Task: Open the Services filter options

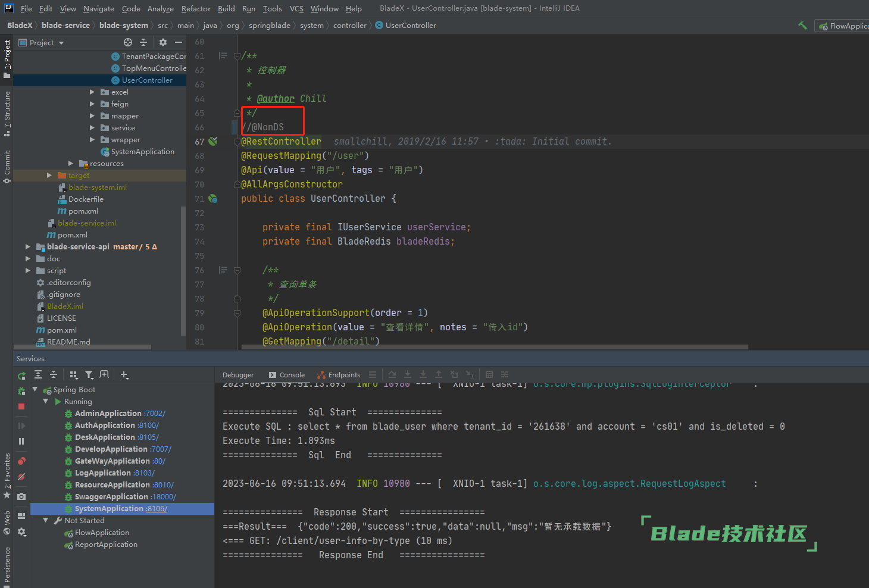Action: tap(89, 374)
